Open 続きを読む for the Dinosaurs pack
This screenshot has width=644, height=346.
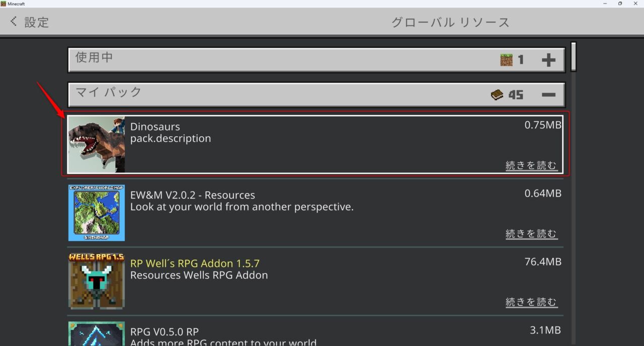coord(531,164)
